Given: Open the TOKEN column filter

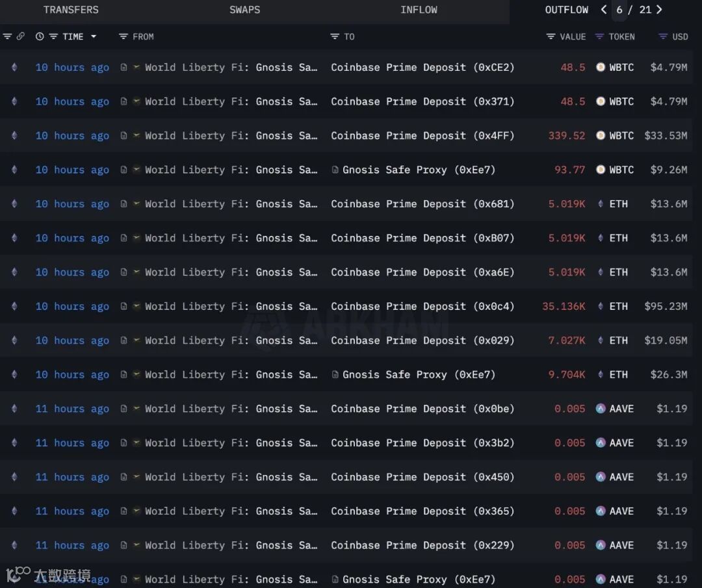Looking at the screenshot, I should pos(599,36).
